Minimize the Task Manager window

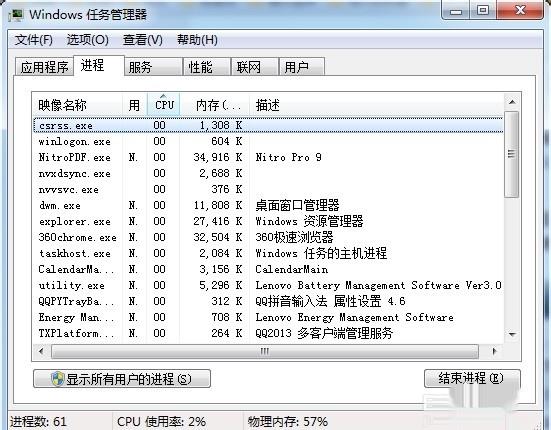click(455, 11)
